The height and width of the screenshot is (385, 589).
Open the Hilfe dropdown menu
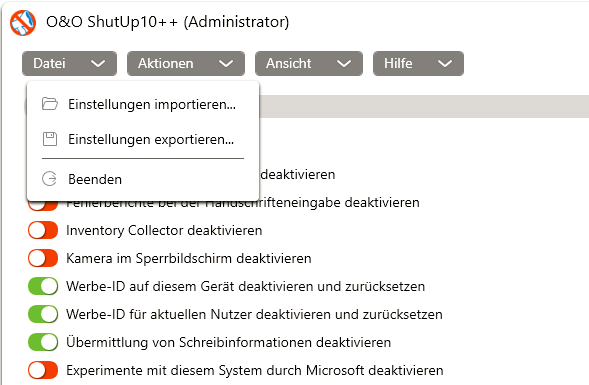418,63
